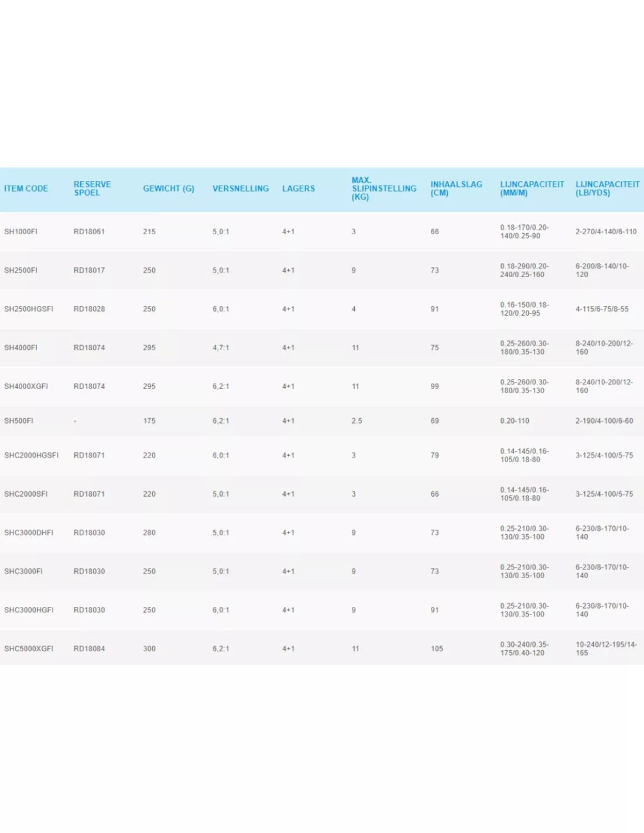Click the RESERVE SPOEL column header
644x833 pixels.
[x=92, y=189]
